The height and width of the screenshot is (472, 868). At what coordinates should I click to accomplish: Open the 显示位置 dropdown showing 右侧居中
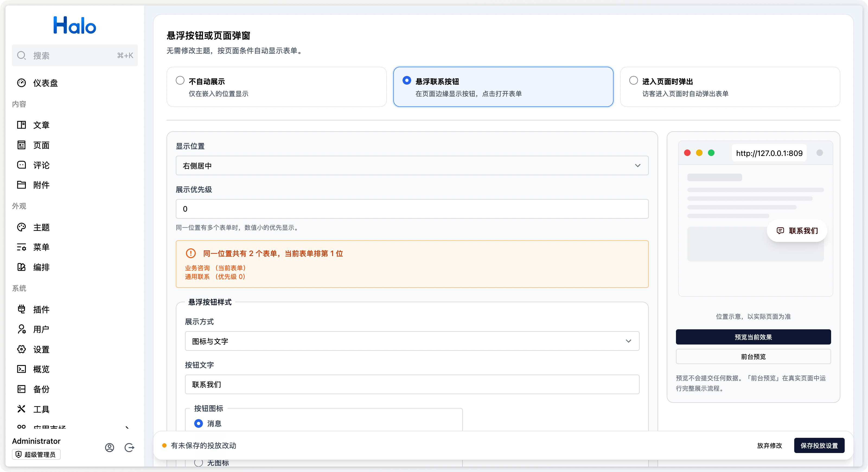coord(412,165)
